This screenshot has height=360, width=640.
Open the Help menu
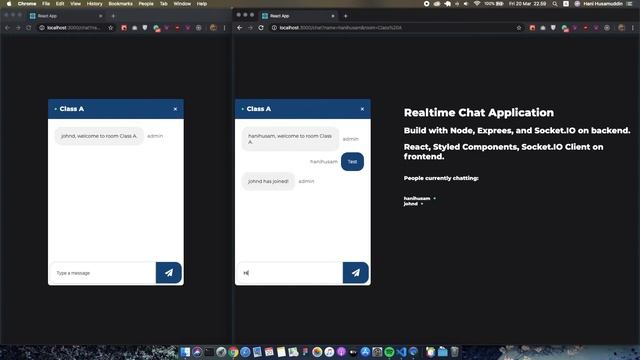(202, 4)
